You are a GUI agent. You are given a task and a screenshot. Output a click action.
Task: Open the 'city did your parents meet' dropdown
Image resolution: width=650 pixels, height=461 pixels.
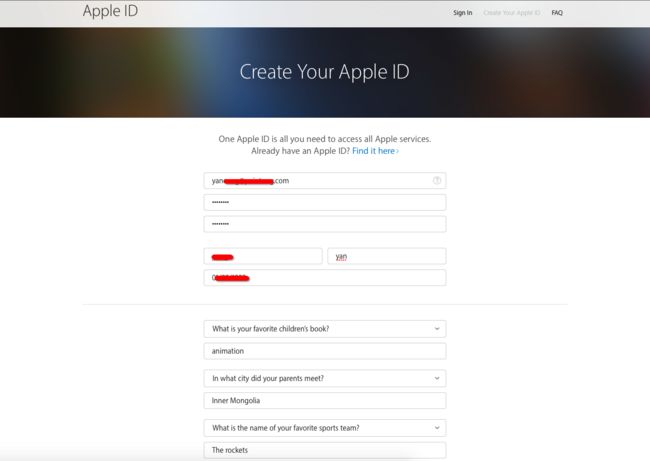coord(325,379)
